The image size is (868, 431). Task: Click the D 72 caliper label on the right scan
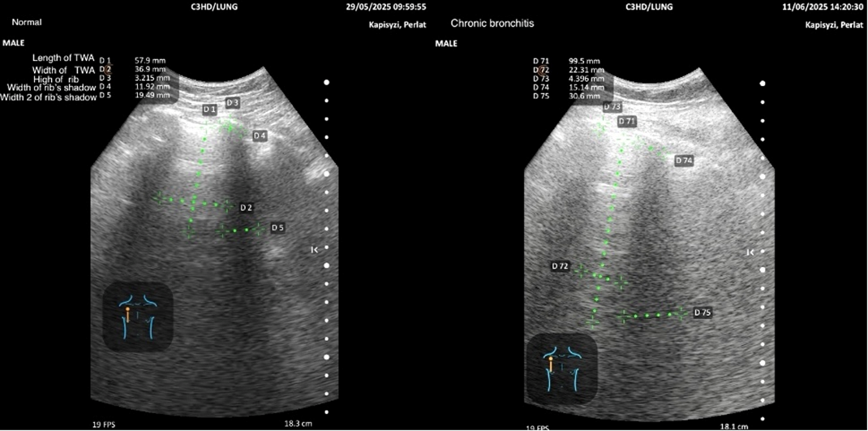[560, 265]
